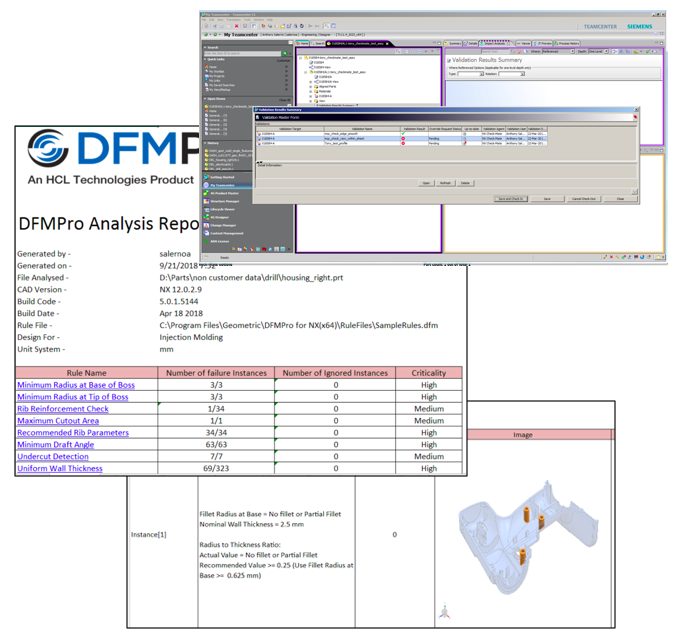The width and height of the screenshot is (674, 637).
Task: Switch to the Process History tab
Action: pos(567,43)
